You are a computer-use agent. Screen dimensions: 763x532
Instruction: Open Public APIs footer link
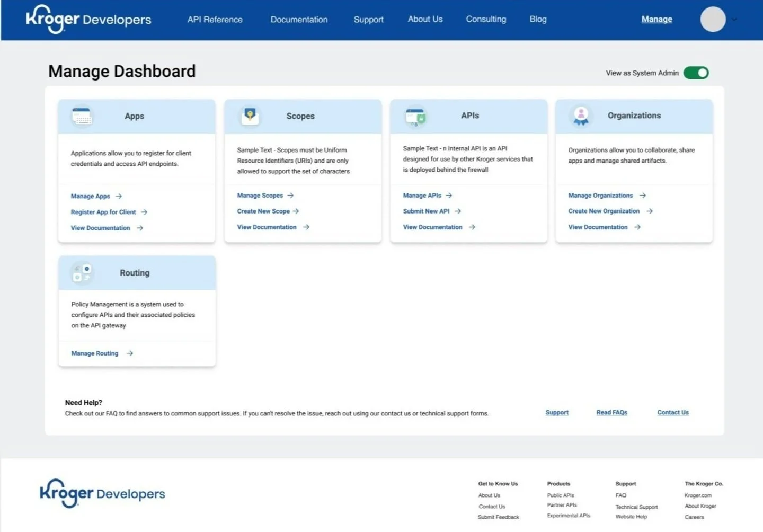[x=561, y=495]
